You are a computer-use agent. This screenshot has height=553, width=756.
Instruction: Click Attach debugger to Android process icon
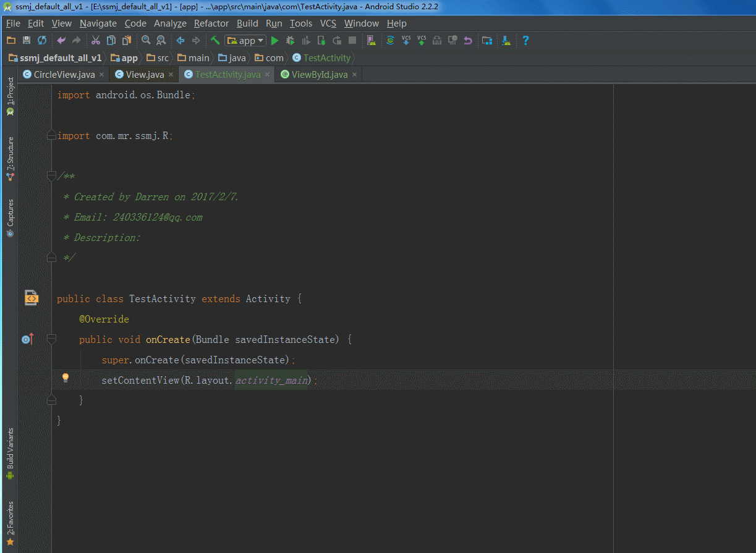click(x=321, y=40)
